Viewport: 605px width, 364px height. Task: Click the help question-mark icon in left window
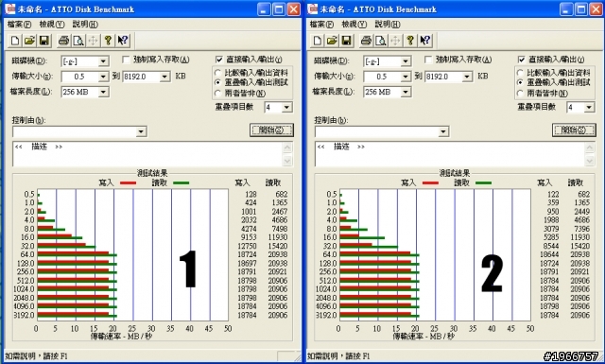pyautogui.click(x=108, y=40)
